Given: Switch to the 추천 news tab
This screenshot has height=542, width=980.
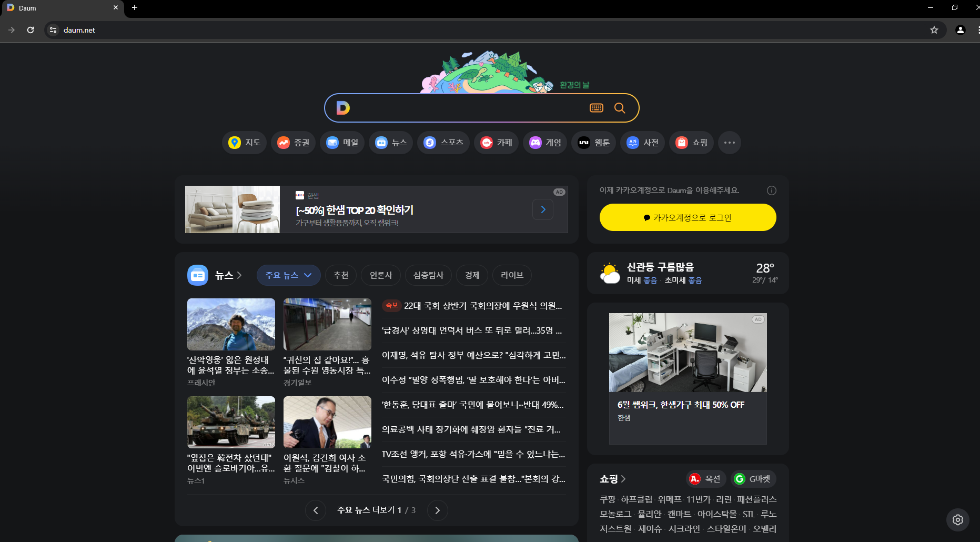Looking at the screenshot, I should point(340,275).
